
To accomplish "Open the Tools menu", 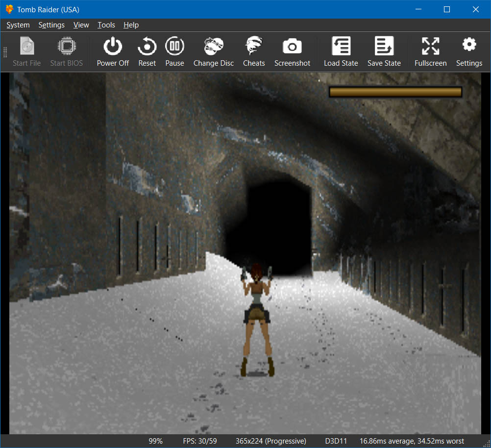I will pos(106,25).
